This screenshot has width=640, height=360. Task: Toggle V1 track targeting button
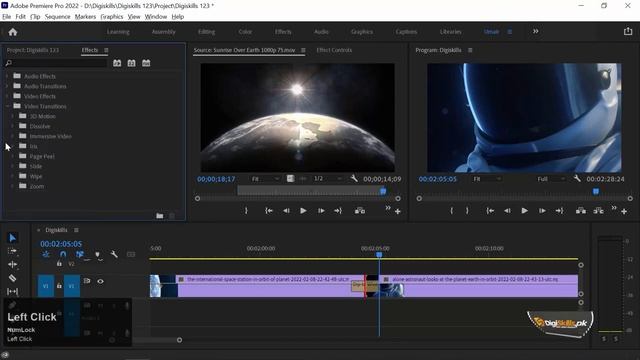point(71,286)
